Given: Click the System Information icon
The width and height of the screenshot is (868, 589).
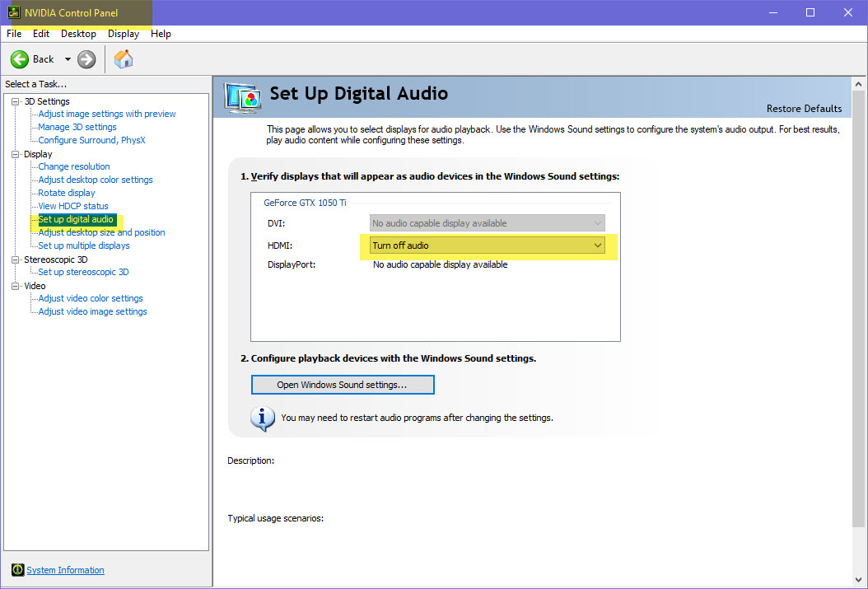Looking at the screenshot, I should coord(18,569).
